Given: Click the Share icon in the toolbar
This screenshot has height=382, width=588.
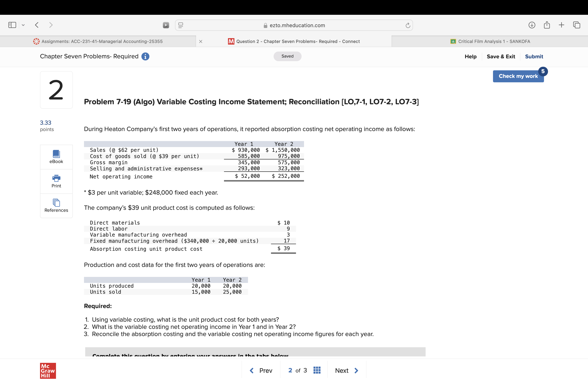Looking at the screenshot, I should click(x=547, y=25).
